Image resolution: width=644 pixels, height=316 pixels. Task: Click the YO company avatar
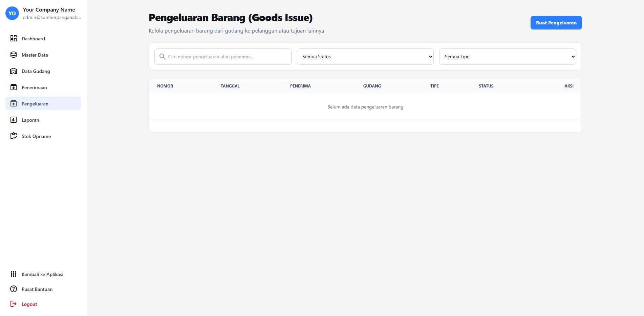click(12, 14)
